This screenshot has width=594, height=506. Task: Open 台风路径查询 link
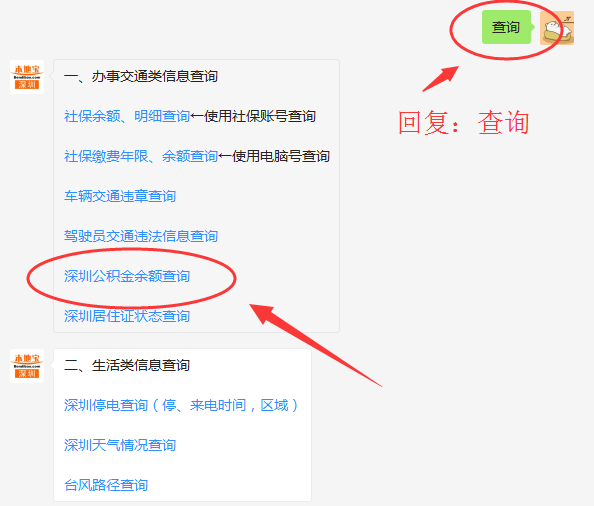(106, 485)
